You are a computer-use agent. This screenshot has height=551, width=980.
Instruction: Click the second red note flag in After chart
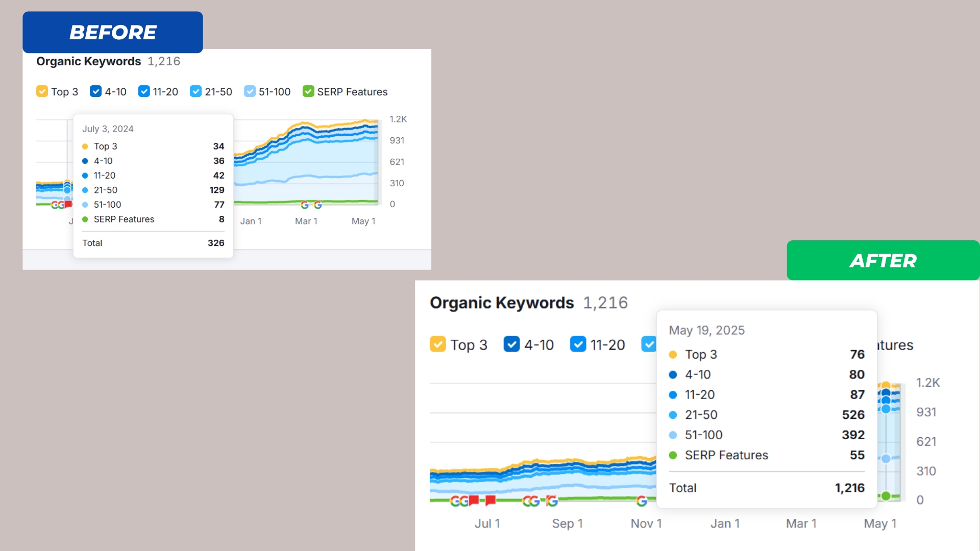(491, 500)
